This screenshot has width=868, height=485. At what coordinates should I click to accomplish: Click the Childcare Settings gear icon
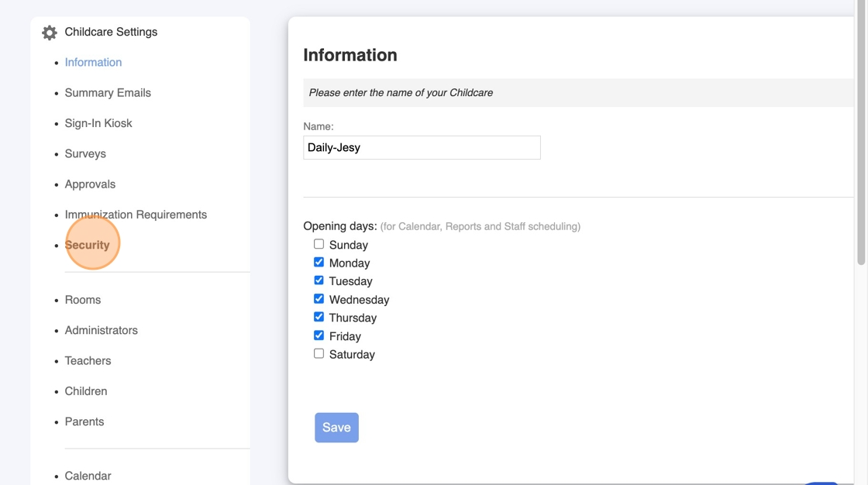click(50, 33)
